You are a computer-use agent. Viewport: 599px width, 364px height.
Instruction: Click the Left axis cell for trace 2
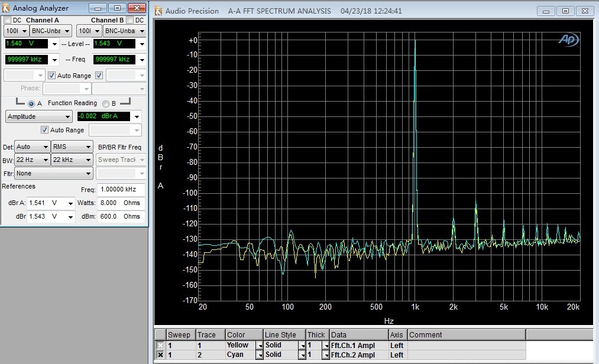(398, 355)
